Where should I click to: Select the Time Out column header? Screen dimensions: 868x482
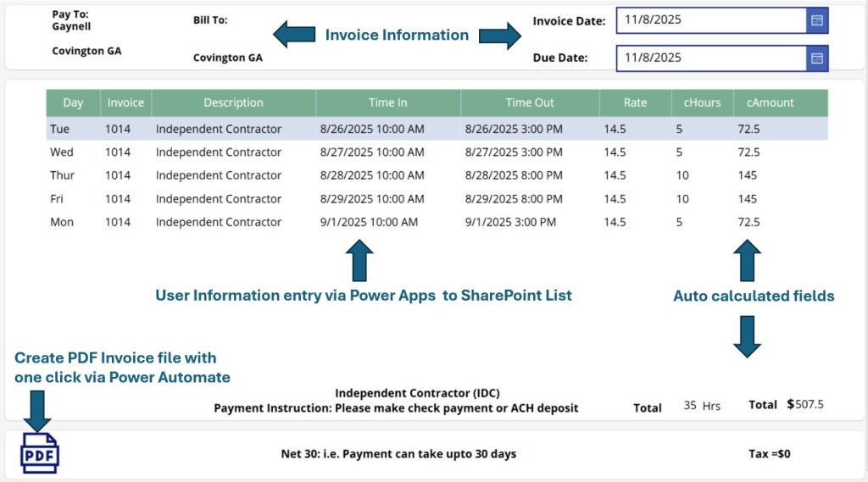click(x=530, y=103)
